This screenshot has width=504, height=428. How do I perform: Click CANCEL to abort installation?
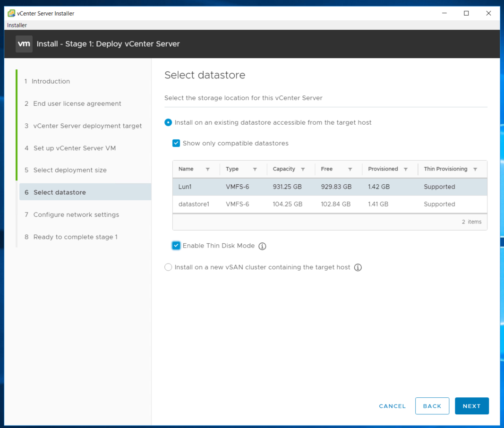(x=392, y=406)
